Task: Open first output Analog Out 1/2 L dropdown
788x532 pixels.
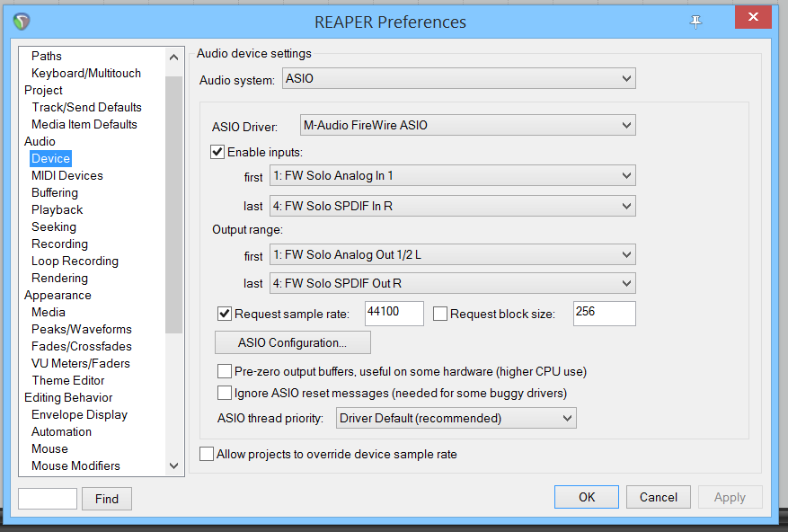Action: point(453,254)
